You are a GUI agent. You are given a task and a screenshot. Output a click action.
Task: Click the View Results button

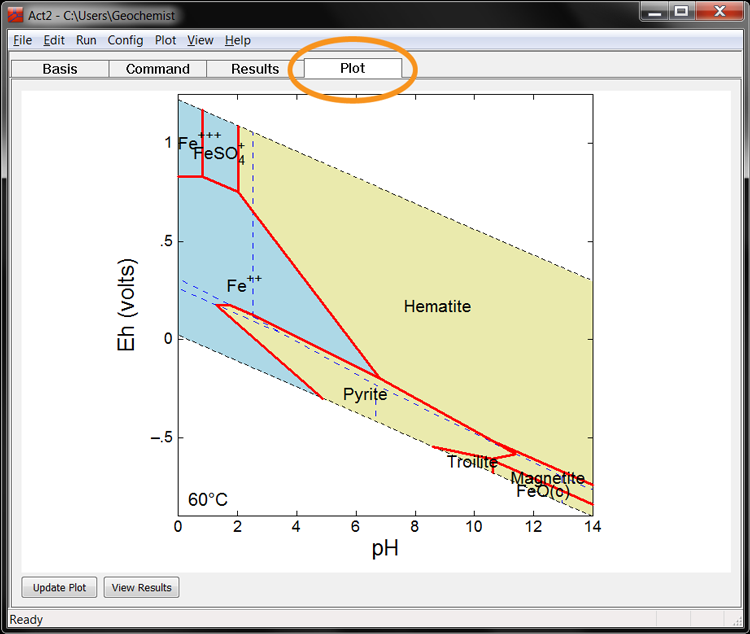pos(142,587)
